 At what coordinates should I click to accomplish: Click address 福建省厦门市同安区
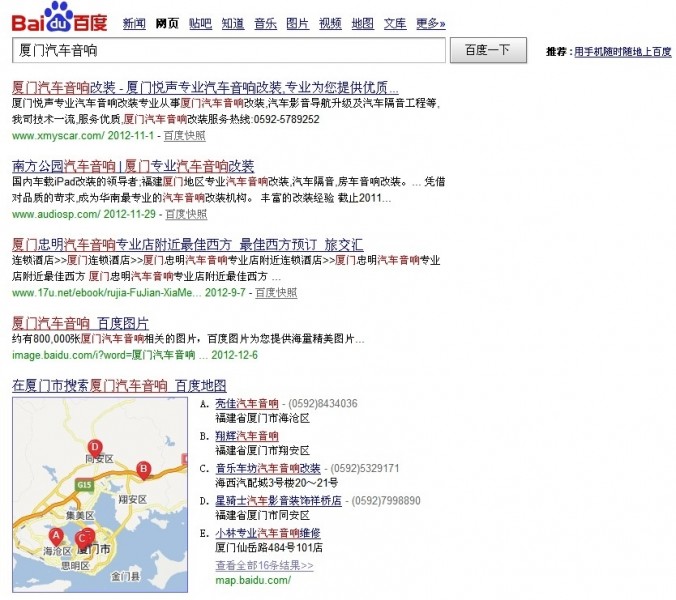(x=263, y=515)
